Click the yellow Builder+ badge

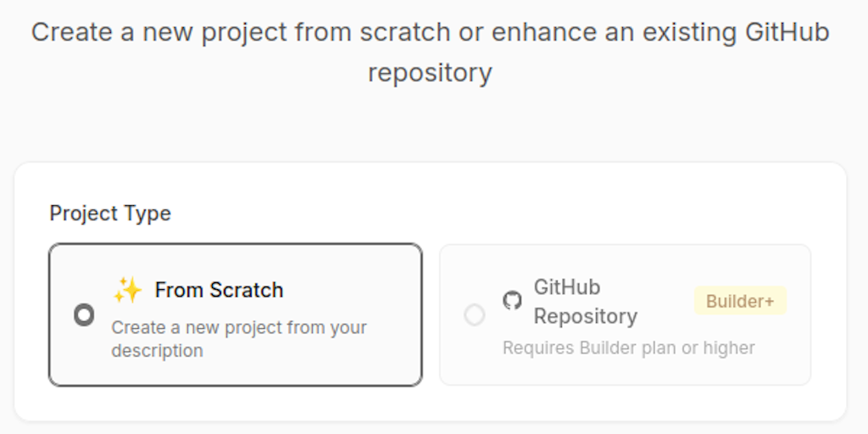coord(740,301)
